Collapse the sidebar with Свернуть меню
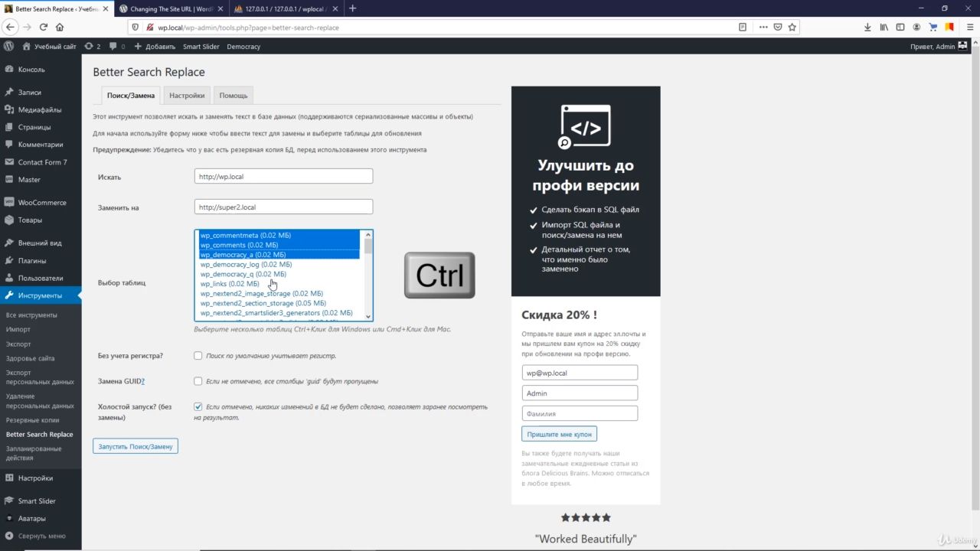980x551 pixels. click(x=41, y=536)
